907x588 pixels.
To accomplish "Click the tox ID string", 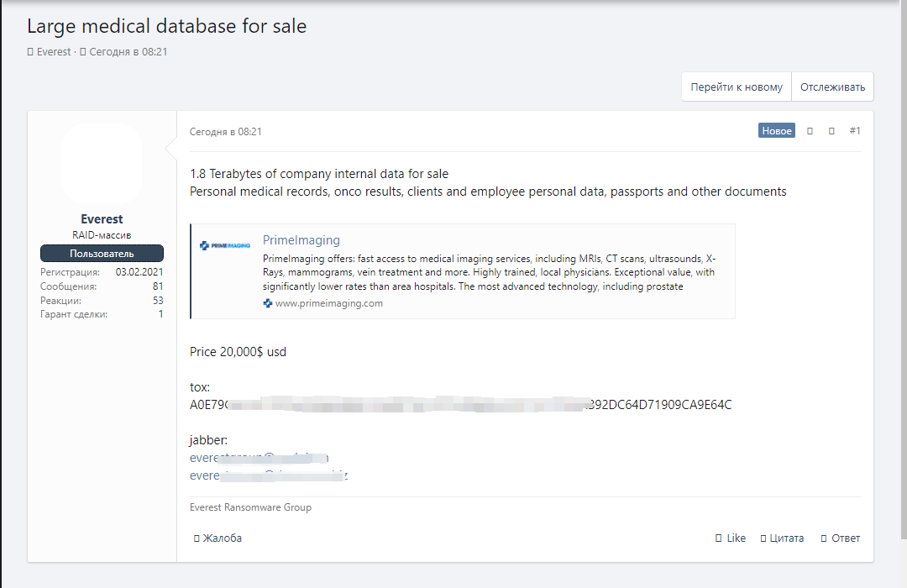I will click(460, 405).
